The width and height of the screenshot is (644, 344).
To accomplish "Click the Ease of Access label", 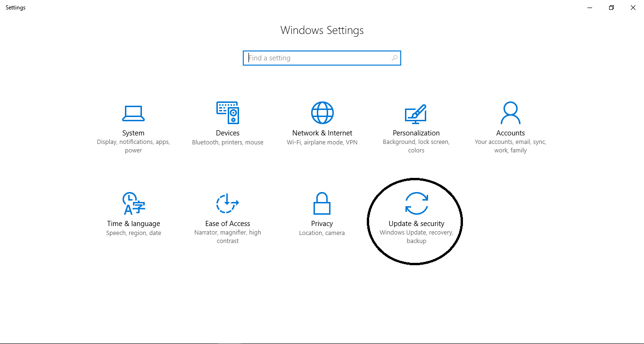I will [x=228, y=224].
